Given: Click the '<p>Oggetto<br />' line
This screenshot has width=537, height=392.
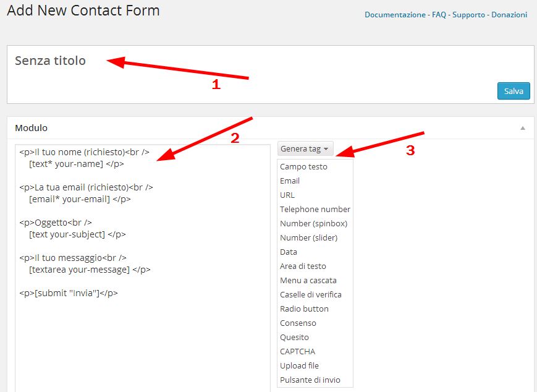Looking at the screenshot, I should (56, 223).
